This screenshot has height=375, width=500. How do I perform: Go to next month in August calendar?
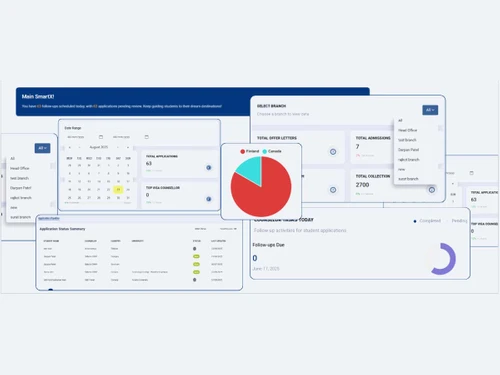tap(118, 147)
